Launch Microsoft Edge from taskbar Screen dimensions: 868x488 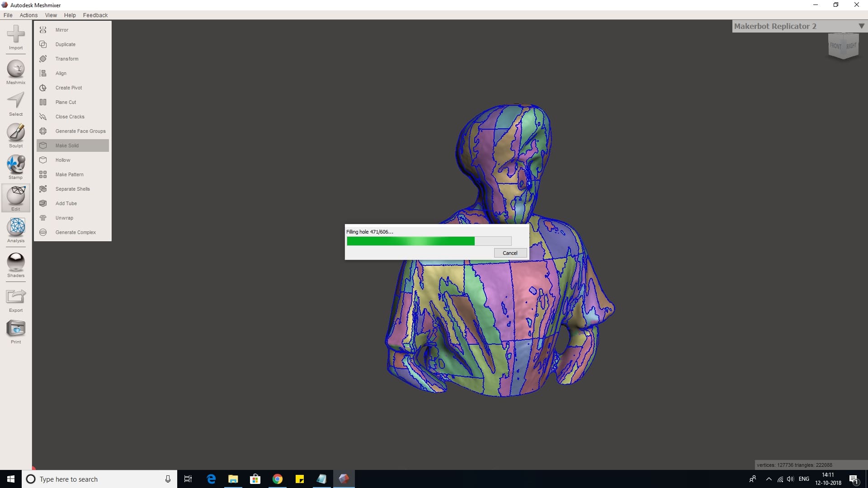[211, 479]
